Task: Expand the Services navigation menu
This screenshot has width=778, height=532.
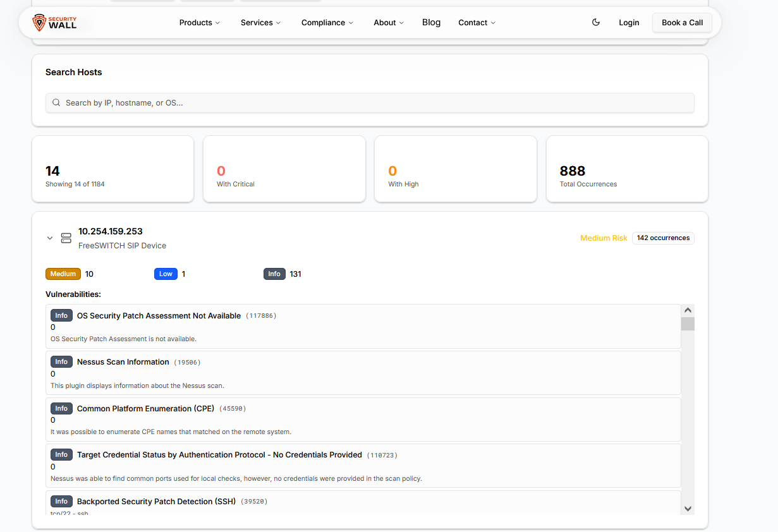Action: point(260,23)
